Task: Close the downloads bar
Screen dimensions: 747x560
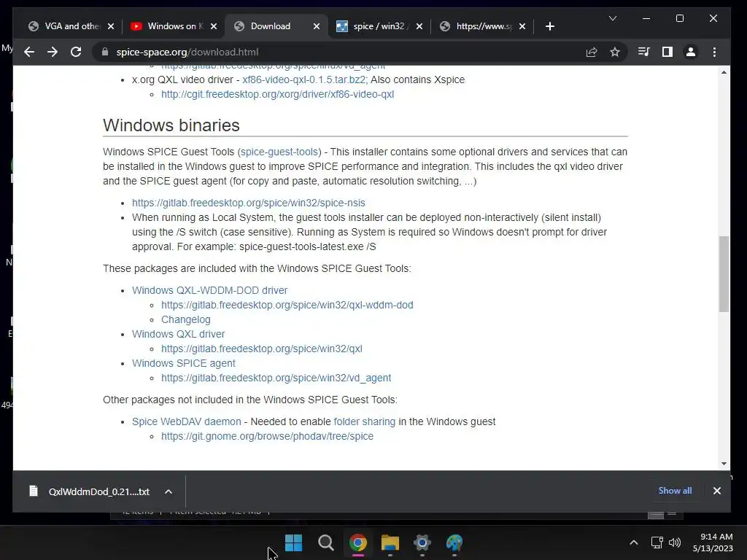Action: tap(716, 491)
